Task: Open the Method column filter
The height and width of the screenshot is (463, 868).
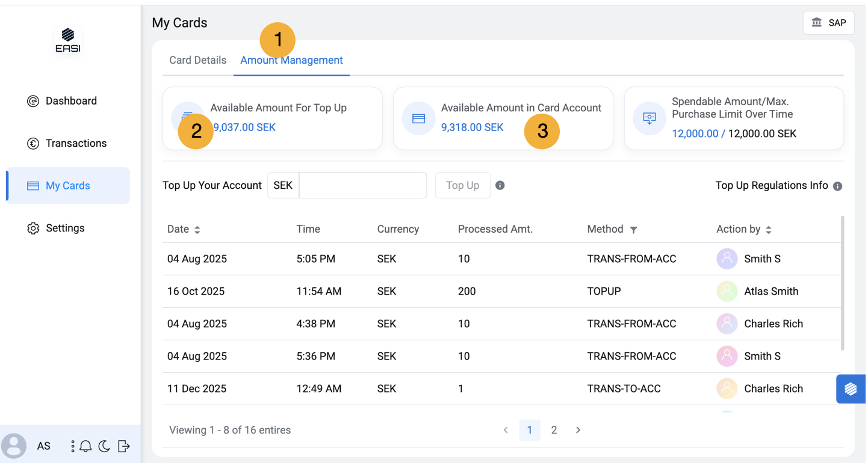Action: [633, 230]
